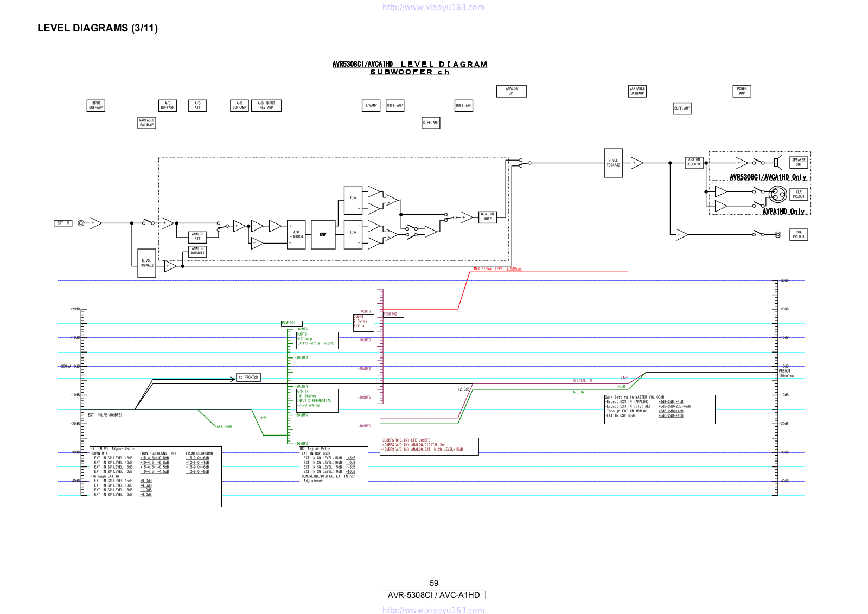Click the EXT IN label box

click(x=63, y=223)
